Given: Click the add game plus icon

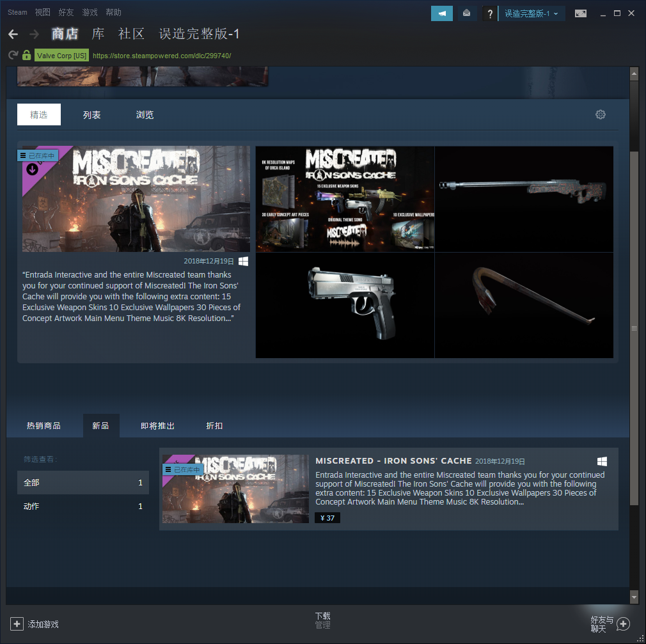Looking at the screenshot, I should tap(17, 624).
